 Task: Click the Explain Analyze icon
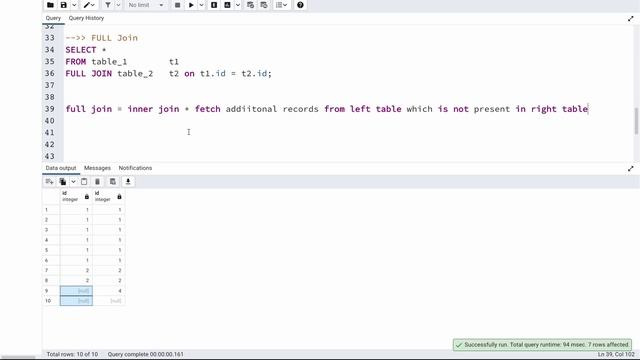pos(227,5)
